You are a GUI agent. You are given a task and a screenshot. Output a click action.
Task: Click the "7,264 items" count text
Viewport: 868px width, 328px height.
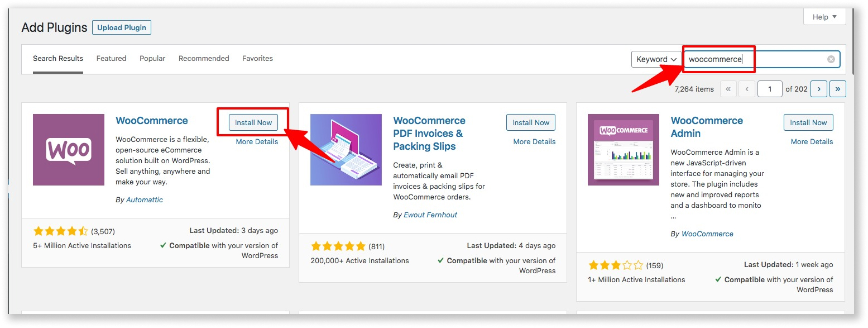click(694, 89)
